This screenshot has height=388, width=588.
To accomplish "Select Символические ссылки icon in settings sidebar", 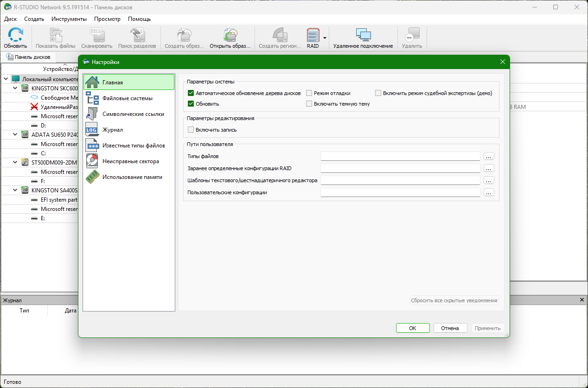I will [92, 114].
